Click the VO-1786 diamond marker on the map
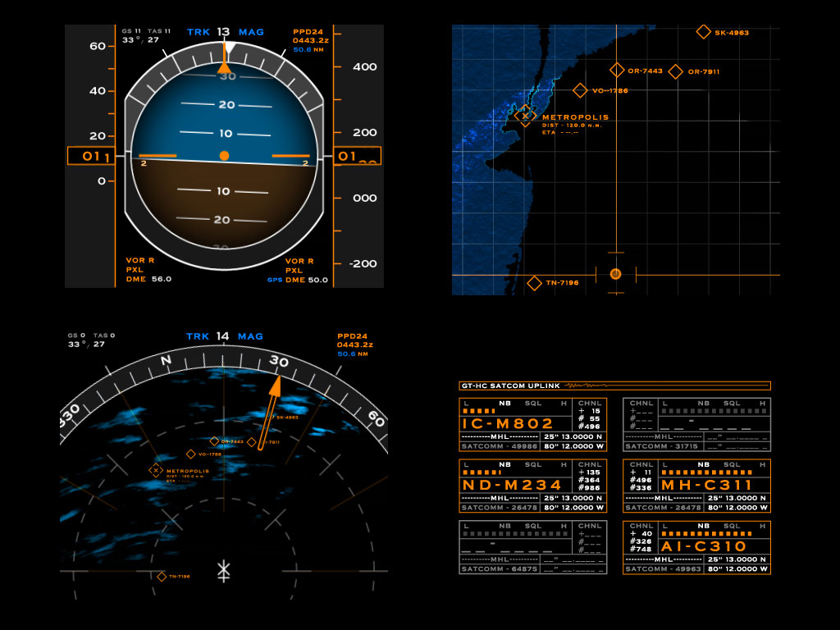The image size is (840, 630). pos(580,90)
